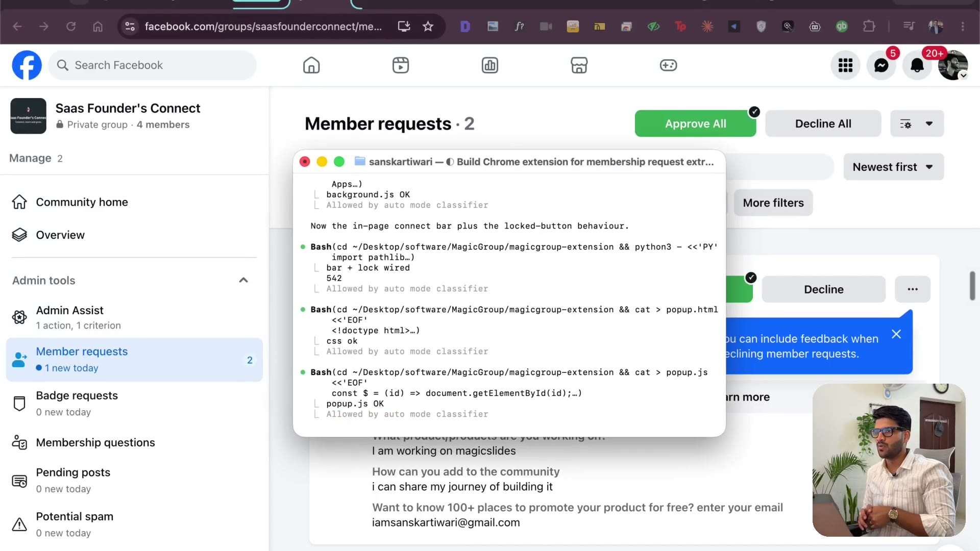This screenshot has width=980, height=551.
Task: Open the shield extension icon
Action: pos(761,26)
